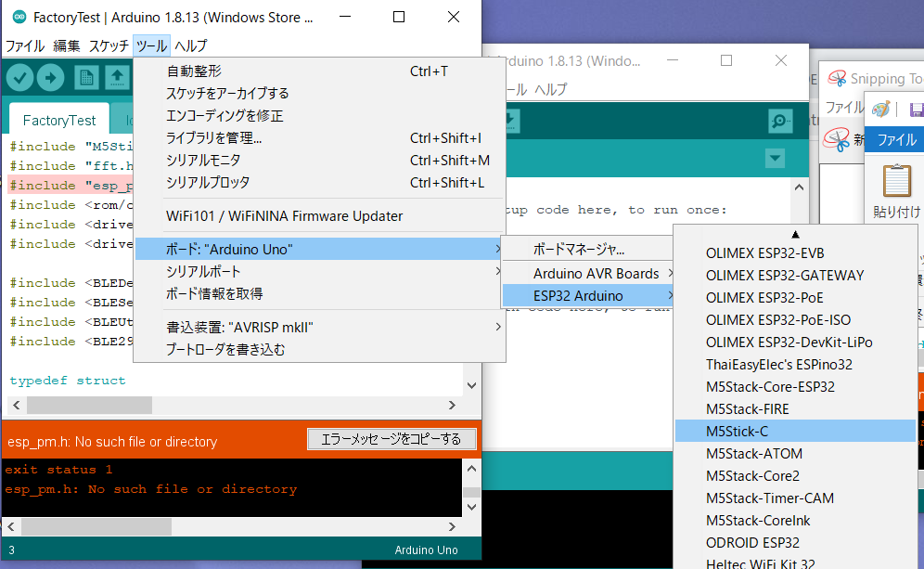Expand the Arduino AVR Boards submenu
Image resolution: width=924 pixels, height=569 pixels.
pos(596,274)
